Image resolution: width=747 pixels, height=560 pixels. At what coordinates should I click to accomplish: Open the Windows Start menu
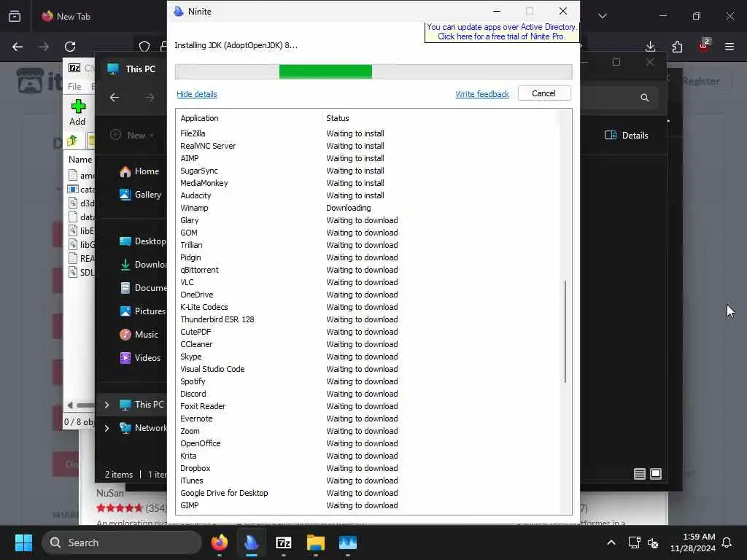click(23, 542)
